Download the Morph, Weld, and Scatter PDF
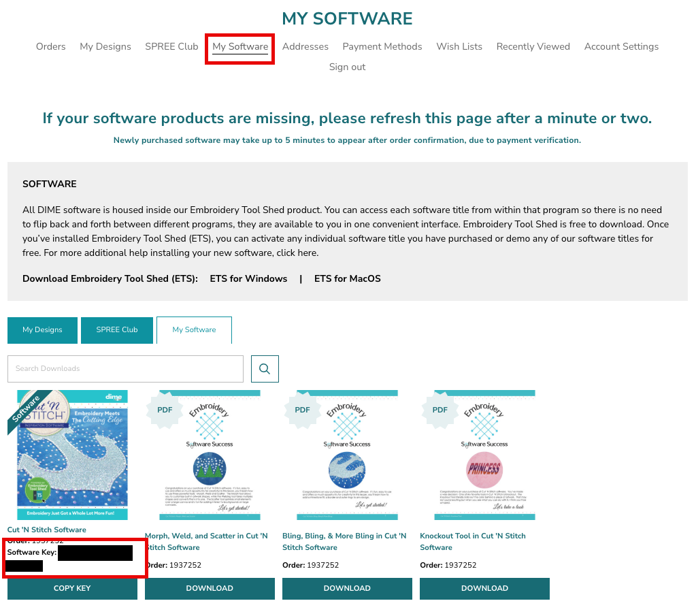696x616 pixels. point(210,589)
